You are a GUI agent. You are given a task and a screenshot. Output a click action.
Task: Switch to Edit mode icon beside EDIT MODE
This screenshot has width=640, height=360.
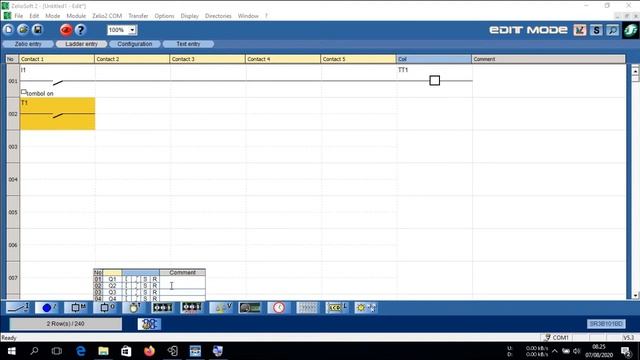(580, 30)
